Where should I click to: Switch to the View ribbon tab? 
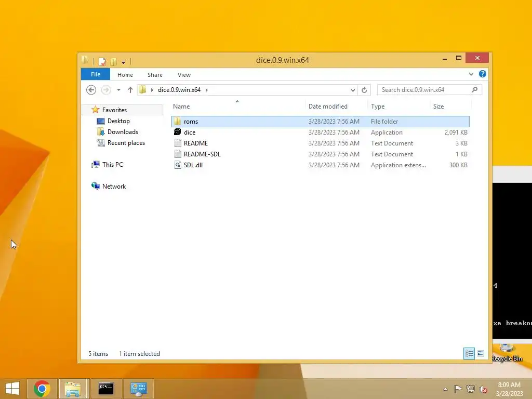184,75
